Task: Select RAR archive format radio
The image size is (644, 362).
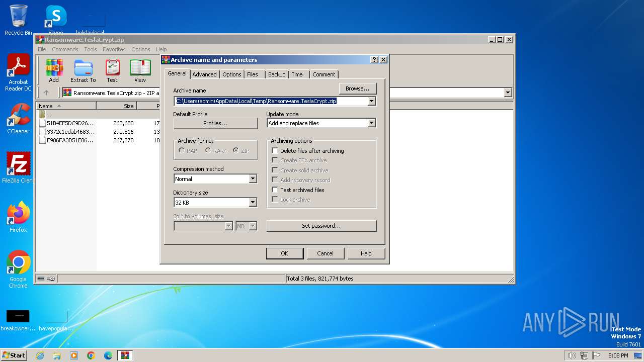Action: pos(182,151)
